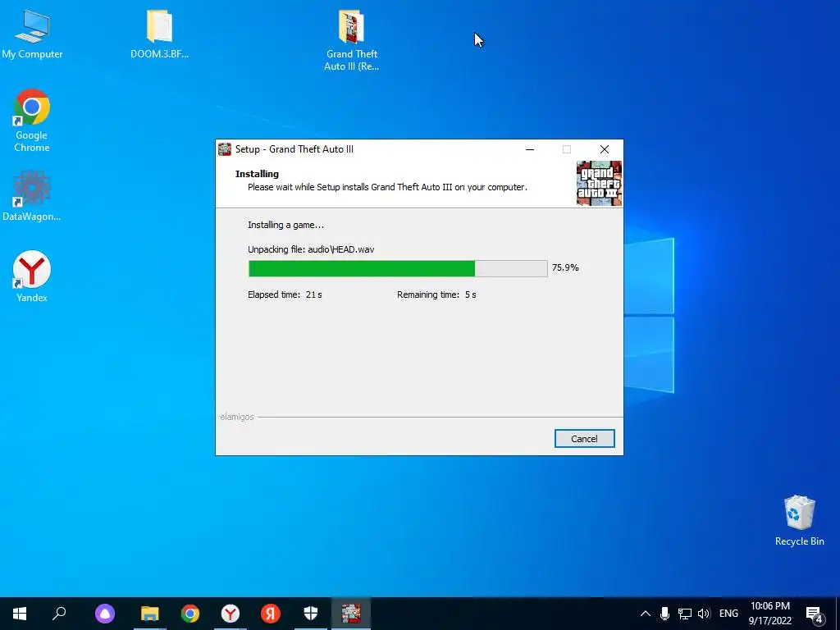Image resolution: width=840 pixels, height=630 pixels.
Task: Open taskbar search magnifier
Action: pos(59,614)
